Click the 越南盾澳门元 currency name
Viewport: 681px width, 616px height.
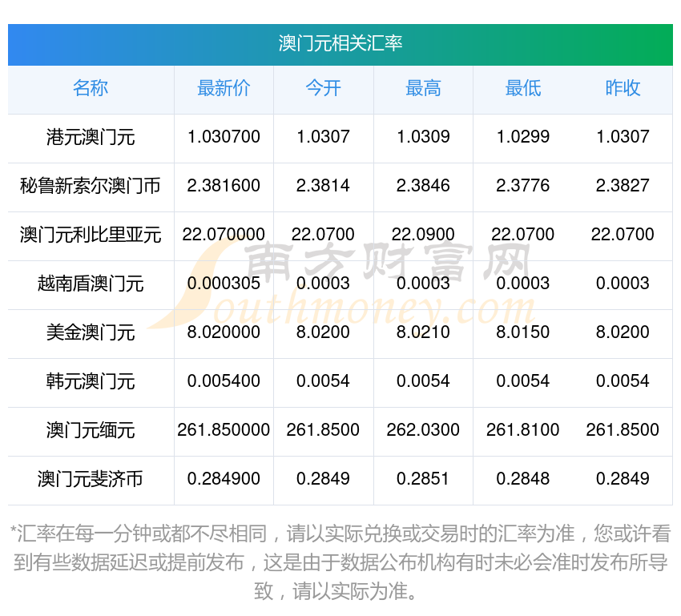pyautogui.click(x=91, y=284)
